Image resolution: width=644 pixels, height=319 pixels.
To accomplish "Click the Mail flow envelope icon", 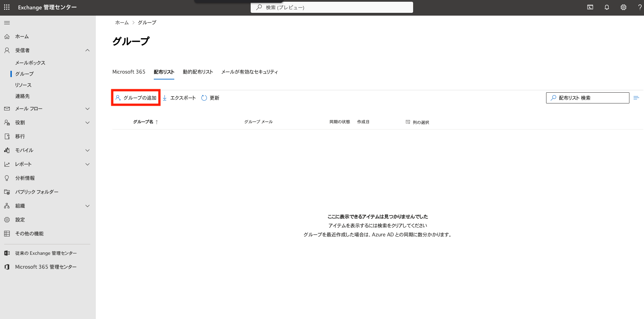I will click(x=7, y=109).
